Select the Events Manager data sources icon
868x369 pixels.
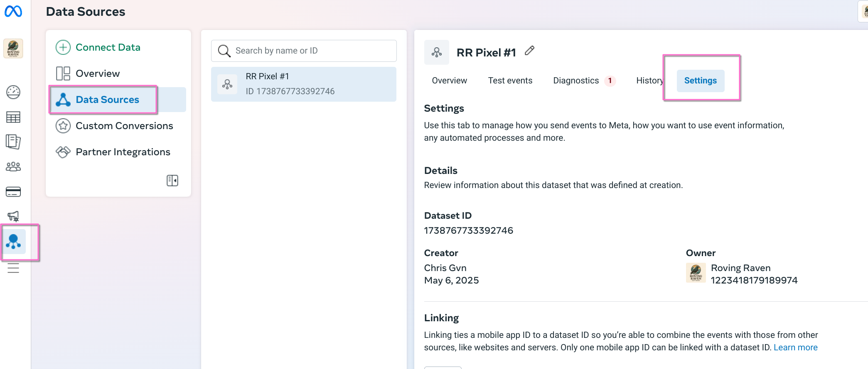pyautogui.click(x=14, y=242)
